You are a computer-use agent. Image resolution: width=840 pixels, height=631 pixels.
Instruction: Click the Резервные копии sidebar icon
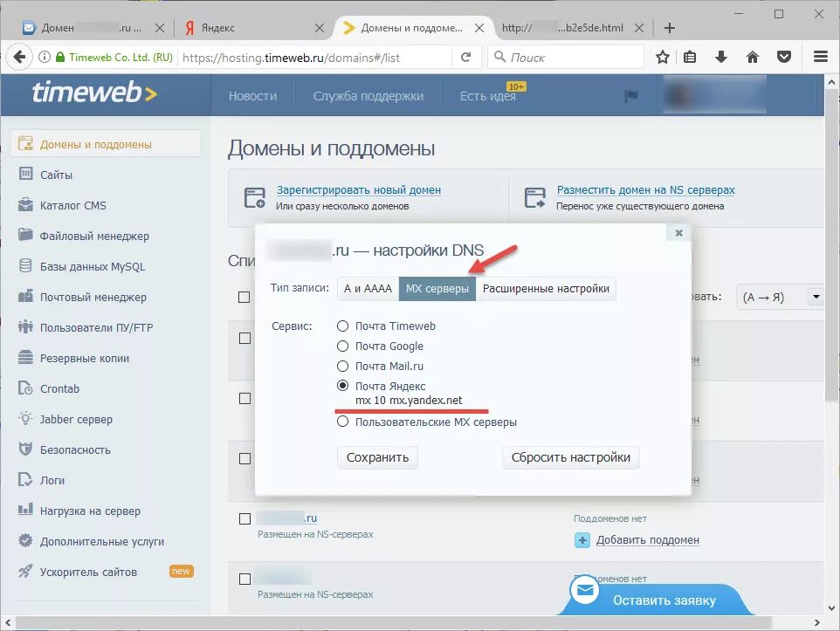[x=25, y=357]
